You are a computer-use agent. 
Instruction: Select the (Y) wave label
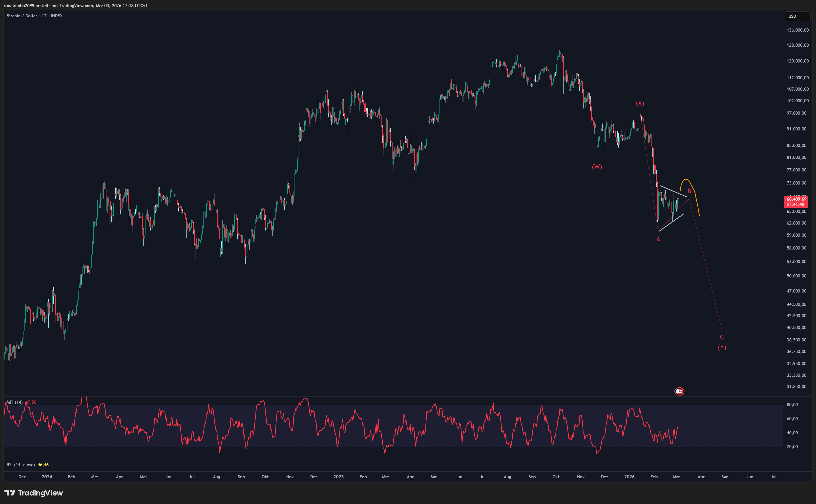coord(722,347)
